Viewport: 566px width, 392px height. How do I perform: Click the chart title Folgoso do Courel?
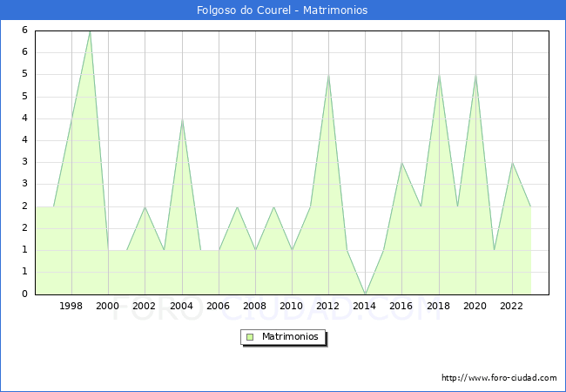coord(282,10)
